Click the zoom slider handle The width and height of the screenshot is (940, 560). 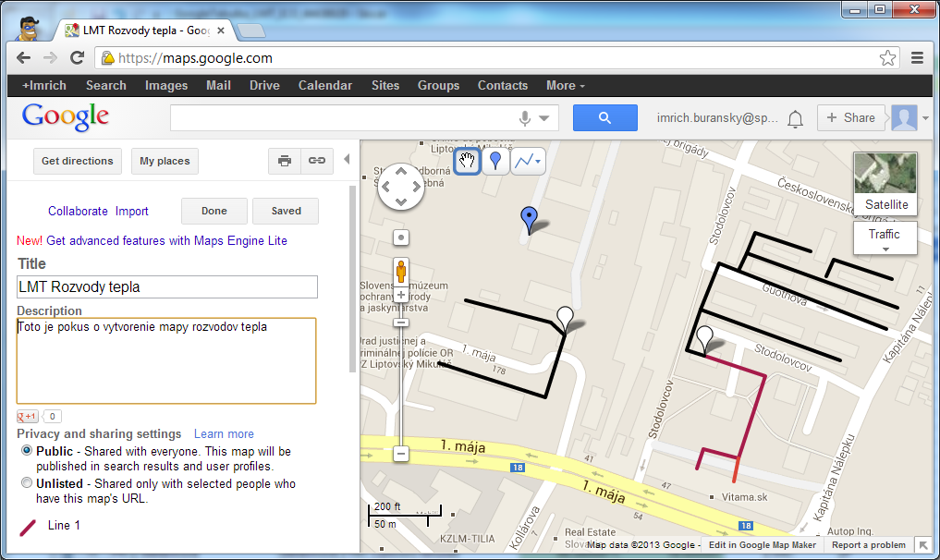click(x=401, y=323)
